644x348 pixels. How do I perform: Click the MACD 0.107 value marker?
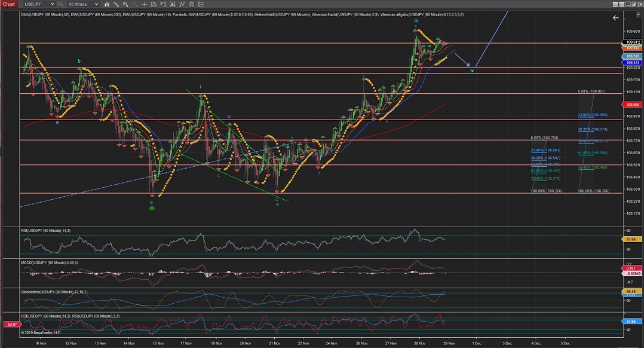631,268
